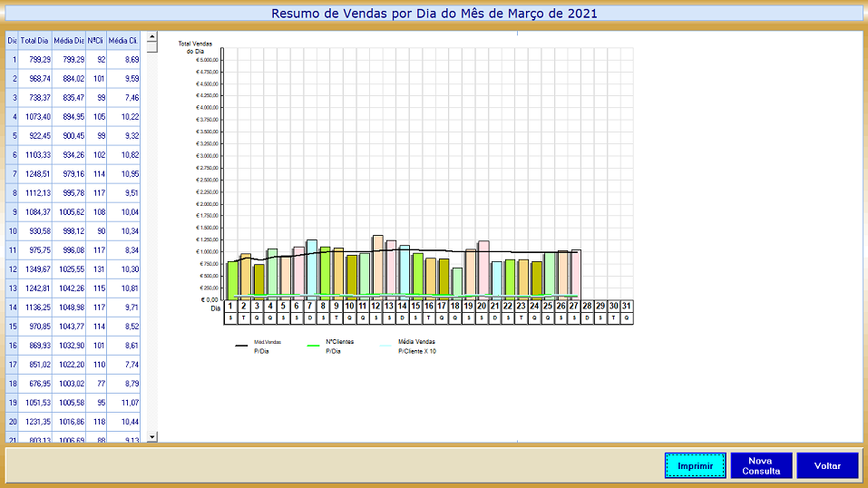This screenshot has height=488, width=868.
Task: Click day 1 label on chart axis
Action: [231, 307]
